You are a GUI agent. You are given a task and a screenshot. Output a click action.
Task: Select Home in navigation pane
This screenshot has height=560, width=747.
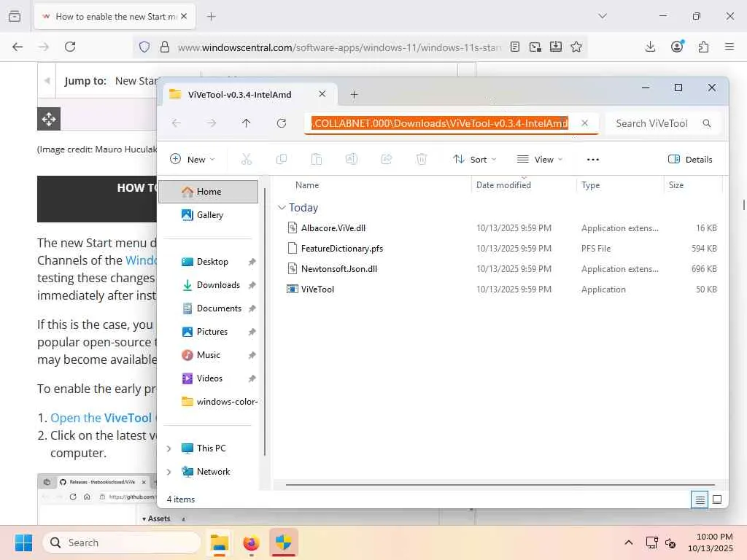(208, 192)
